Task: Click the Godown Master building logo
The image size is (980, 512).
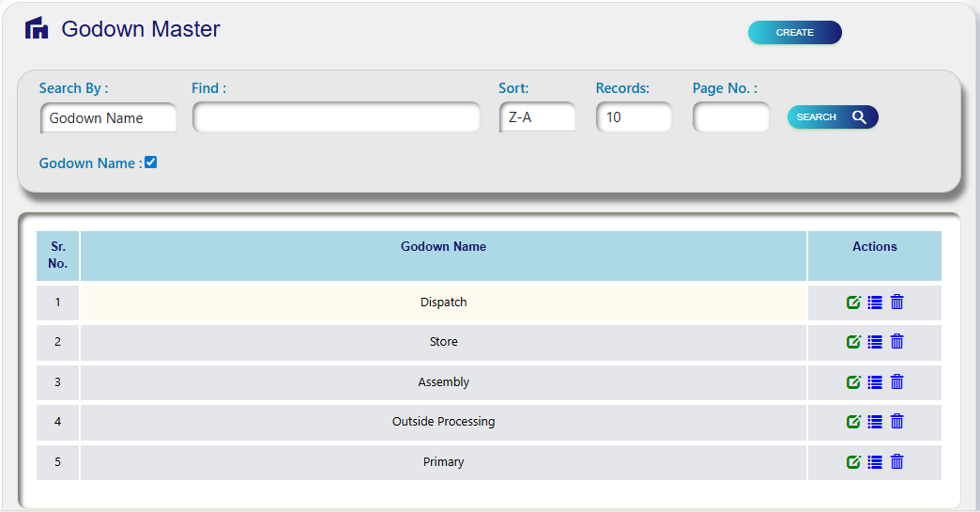Action: [x=37, y=29]
